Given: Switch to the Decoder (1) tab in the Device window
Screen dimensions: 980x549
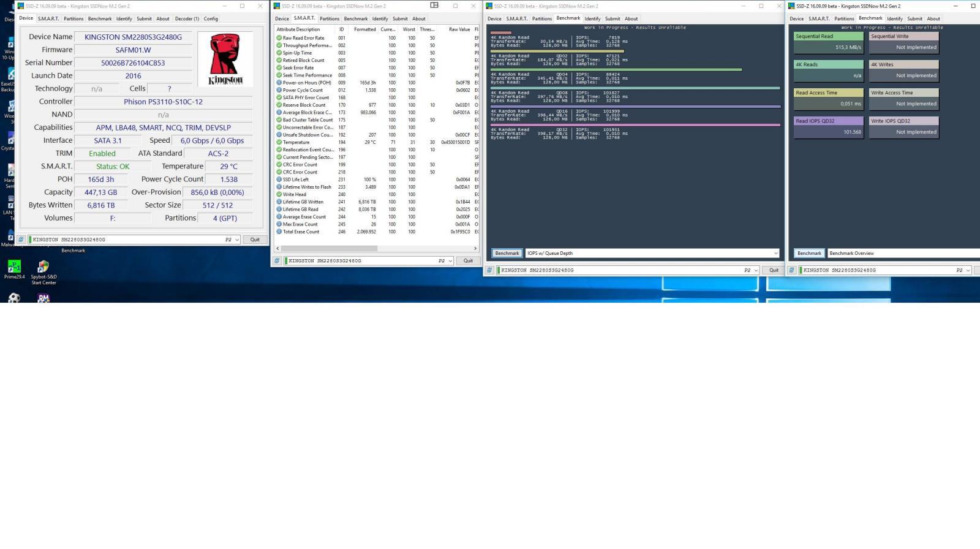Looking at the screenshot, I should click(187, 18).
